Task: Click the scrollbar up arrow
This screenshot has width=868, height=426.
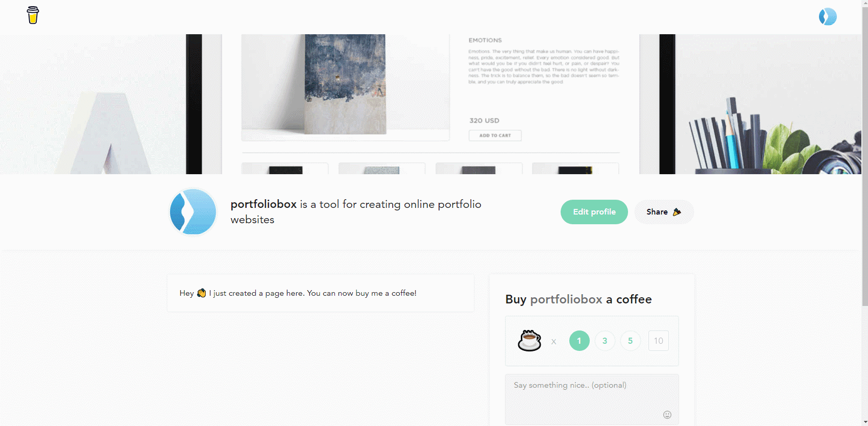Action: 864,3
